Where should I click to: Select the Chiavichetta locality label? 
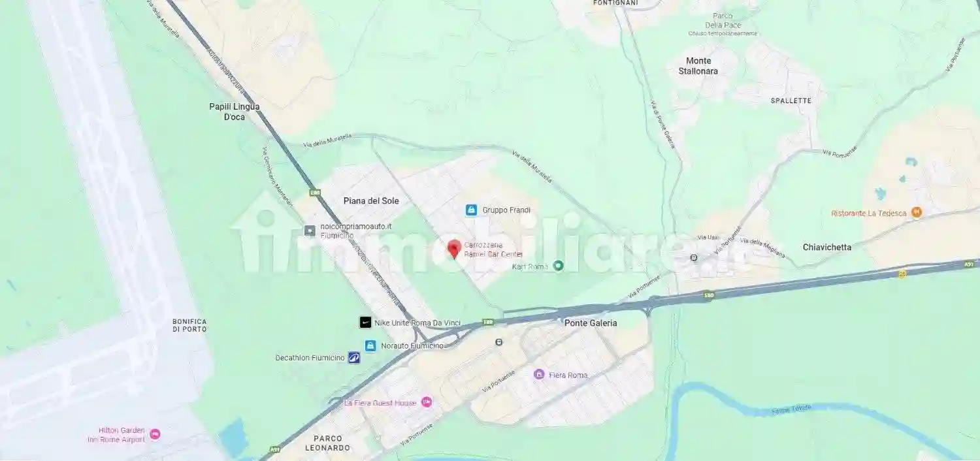[827, 247]
